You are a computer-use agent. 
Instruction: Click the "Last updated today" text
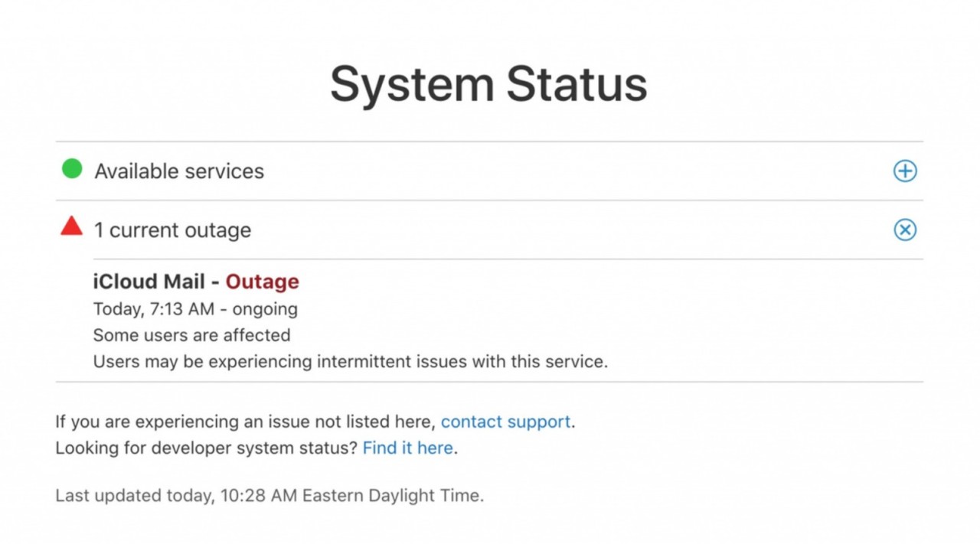(x=134, y=495)
